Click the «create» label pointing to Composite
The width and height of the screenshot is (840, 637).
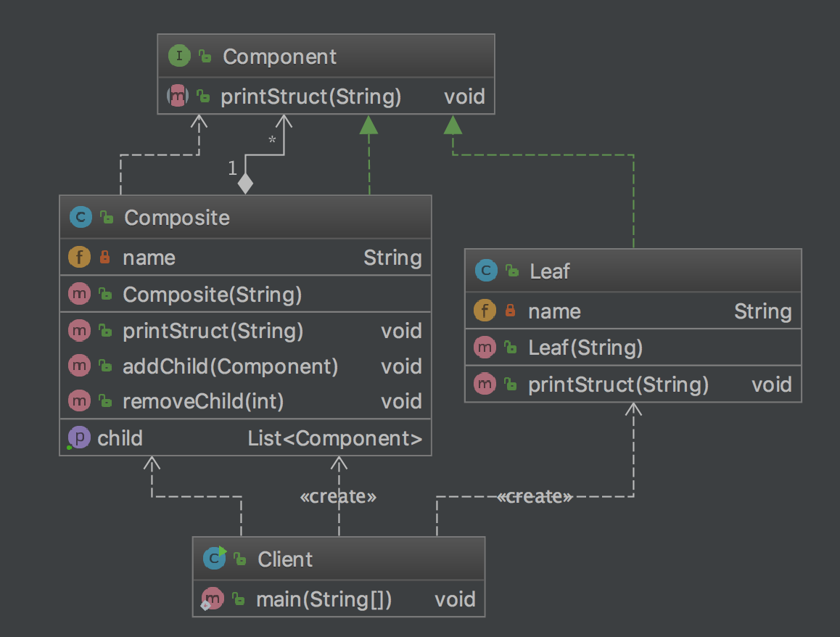(338, 497)
